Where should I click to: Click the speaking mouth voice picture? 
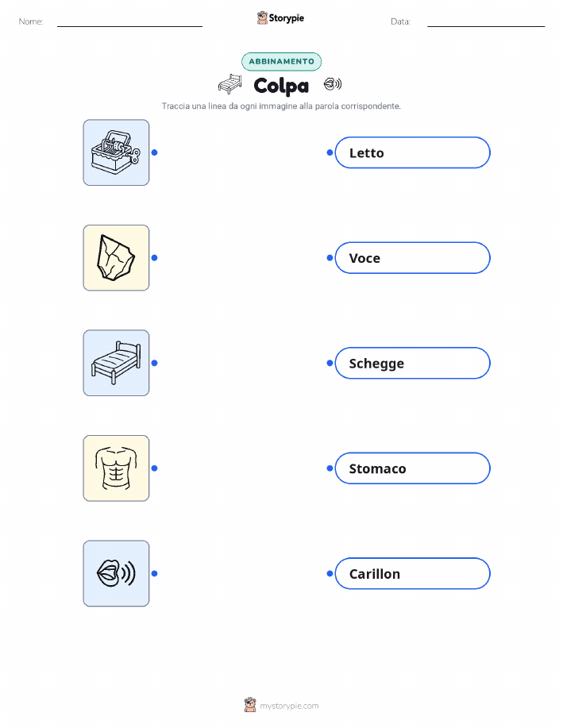point(116,573)
